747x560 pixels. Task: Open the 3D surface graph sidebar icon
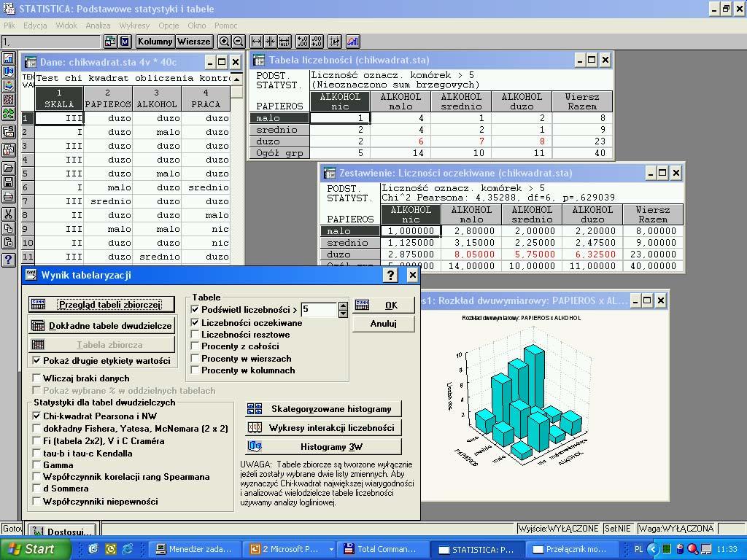click(x=9, y=86)
